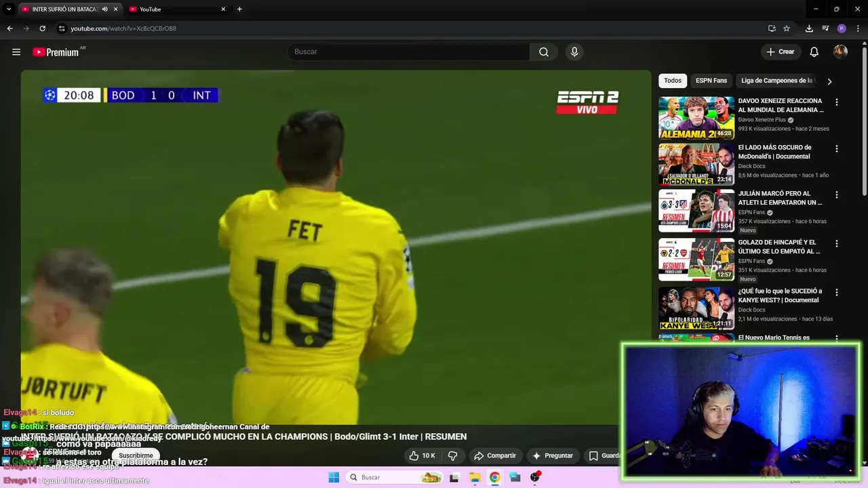Click the search magnifier button
Image resolution: width=868 pixels, height=488 pixels.
tap(544, 52)
